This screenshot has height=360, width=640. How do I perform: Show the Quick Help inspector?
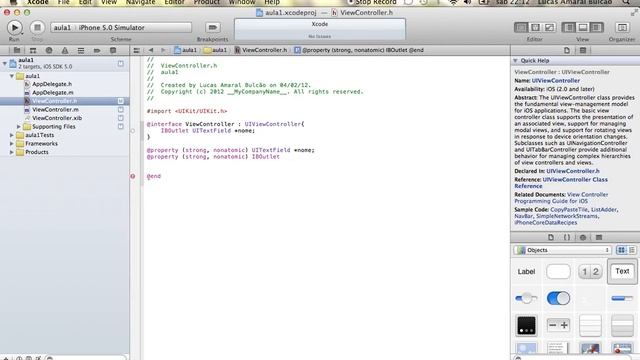(582, 50)
